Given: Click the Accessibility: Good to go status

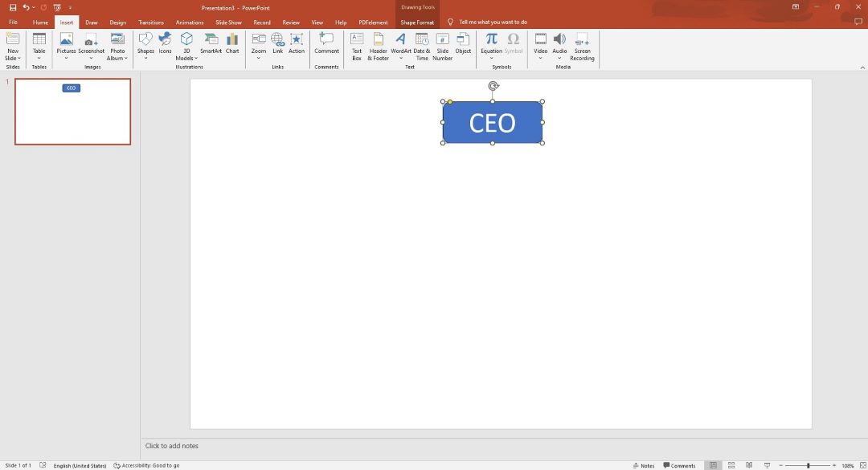Looking at the screenshot, I should pos(146,465).
